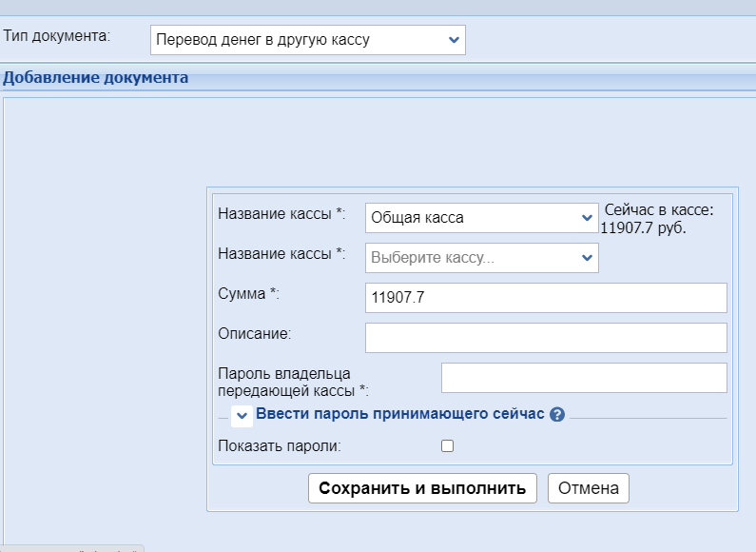The height and width of the screenshot is (552, 756).
Task: Expand the receiver password section chevron
Action: [242, 415]
